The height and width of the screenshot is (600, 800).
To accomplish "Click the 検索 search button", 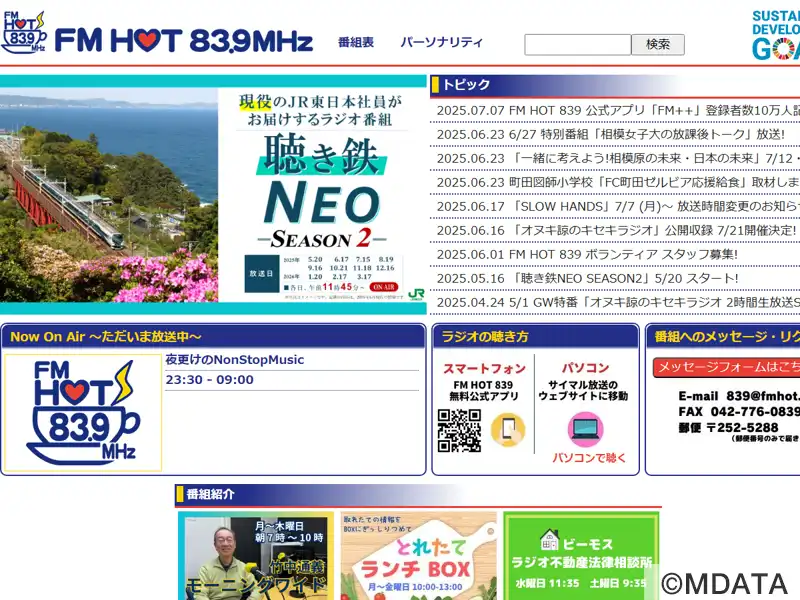I will coord(658,44).
